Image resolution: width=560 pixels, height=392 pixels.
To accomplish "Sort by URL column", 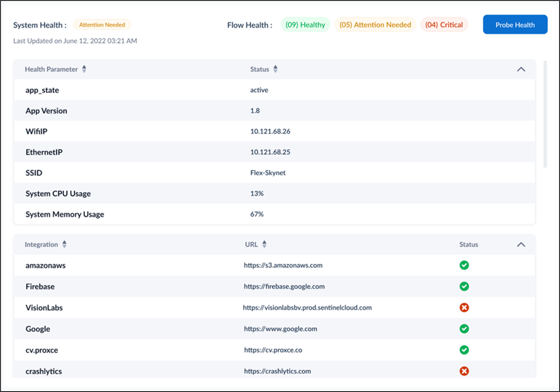I will click(x=264, y=244).
